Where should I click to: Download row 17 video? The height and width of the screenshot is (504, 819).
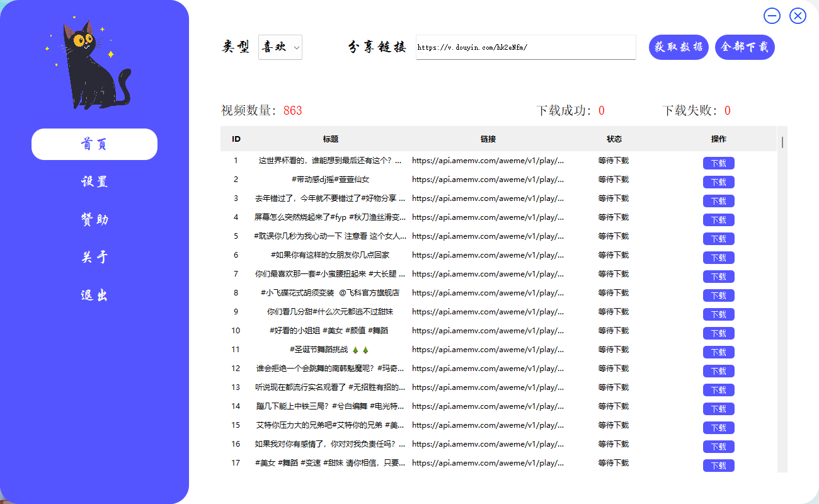point(719,466)
